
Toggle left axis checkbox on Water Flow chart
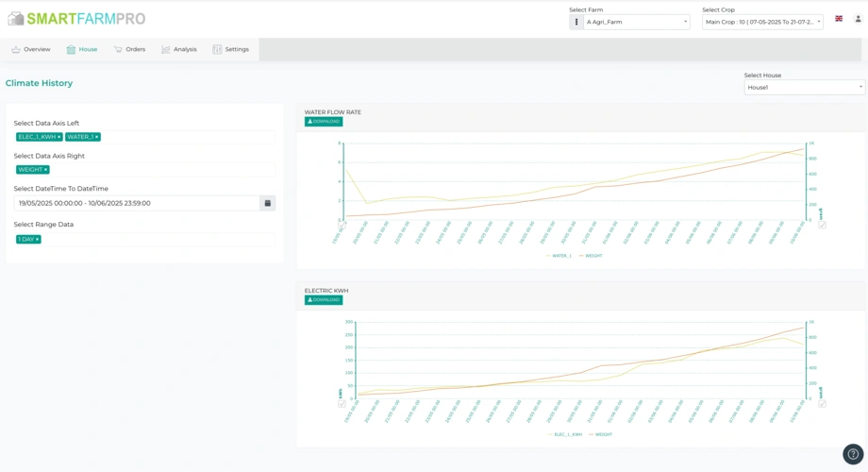(342, 226)
